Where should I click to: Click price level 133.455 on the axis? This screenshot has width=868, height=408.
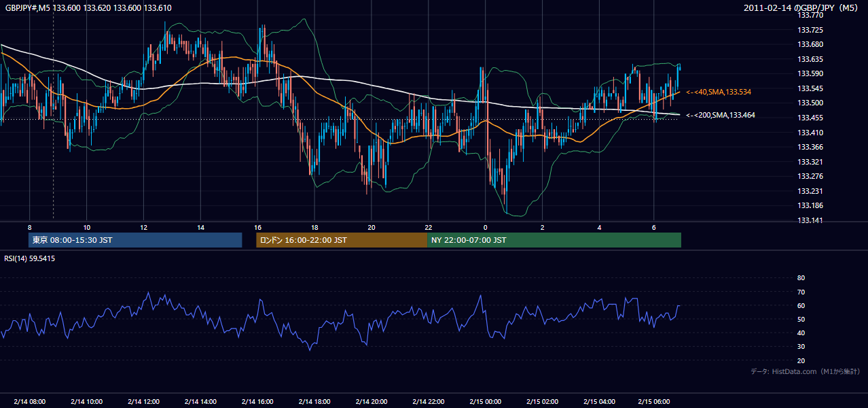(x=810, y=118)
